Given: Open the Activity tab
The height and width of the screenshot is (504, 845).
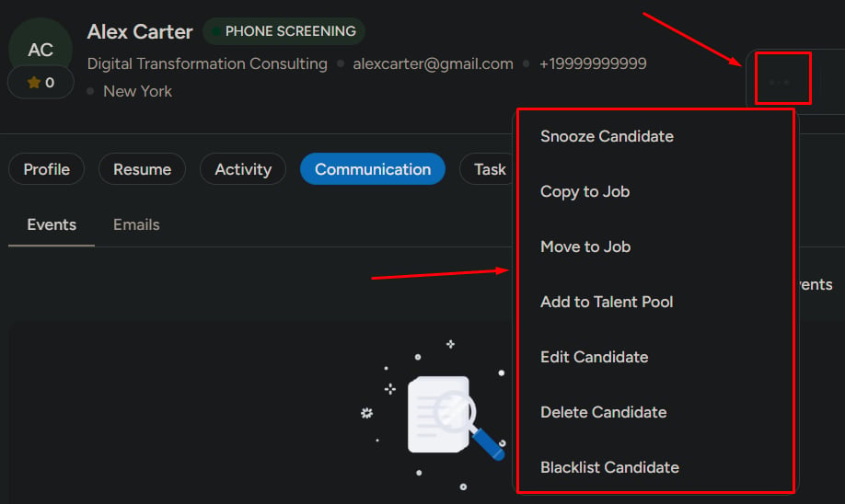Looking at the screenshot, I should [x=243, y=169].
